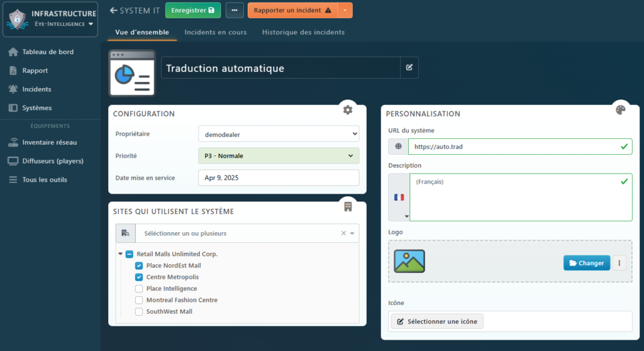Click the Sélectionner une icône button
The height and width of the screenshot is (351, 644).
click(437, 321)
